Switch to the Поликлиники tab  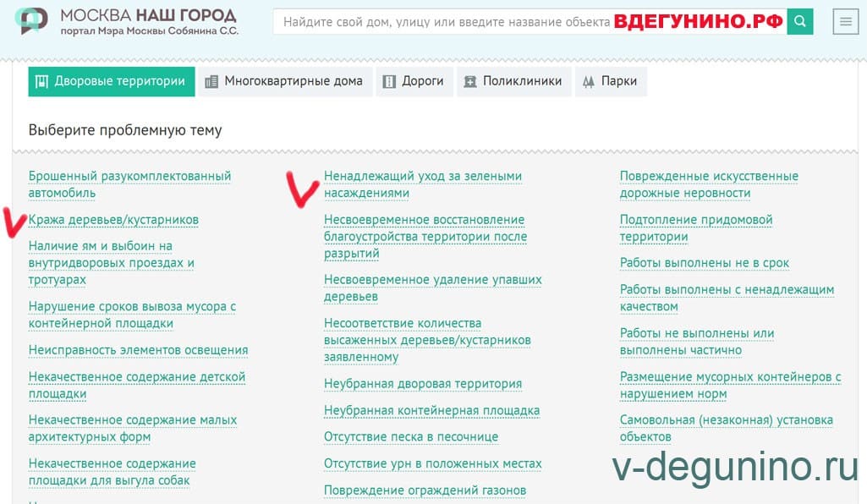click(x=513, y=81)
